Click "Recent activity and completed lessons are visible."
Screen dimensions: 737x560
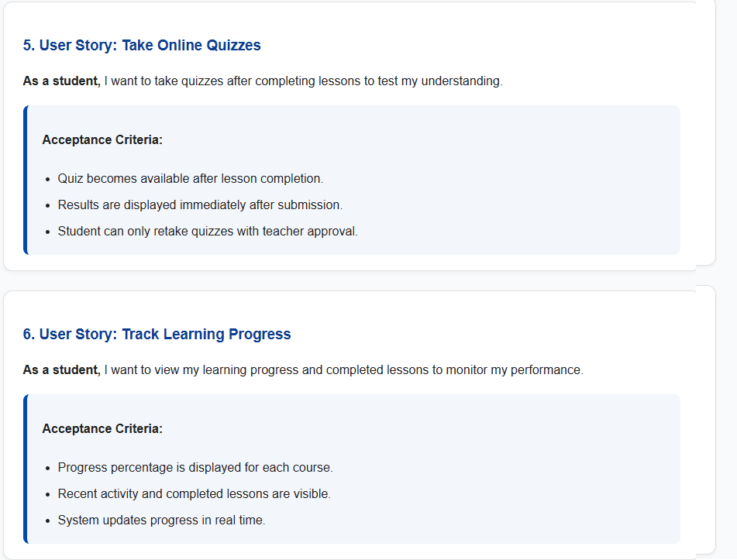pos(194,494)
